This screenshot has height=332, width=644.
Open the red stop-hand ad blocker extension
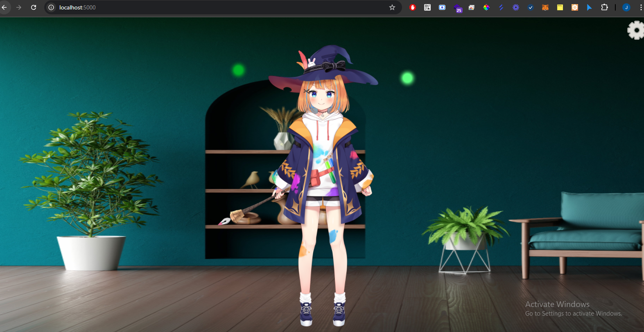tap(413, 7)
